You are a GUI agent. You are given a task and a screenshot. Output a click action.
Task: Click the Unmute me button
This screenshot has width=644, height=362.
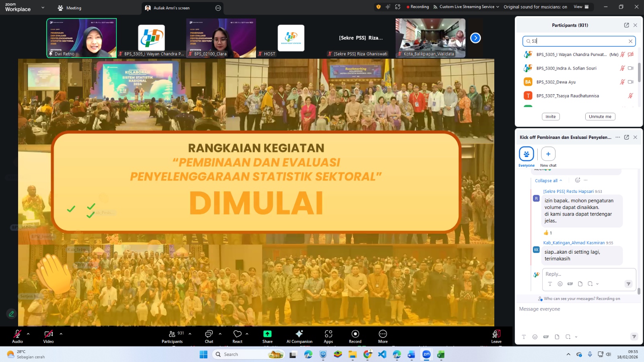(600, 117)
